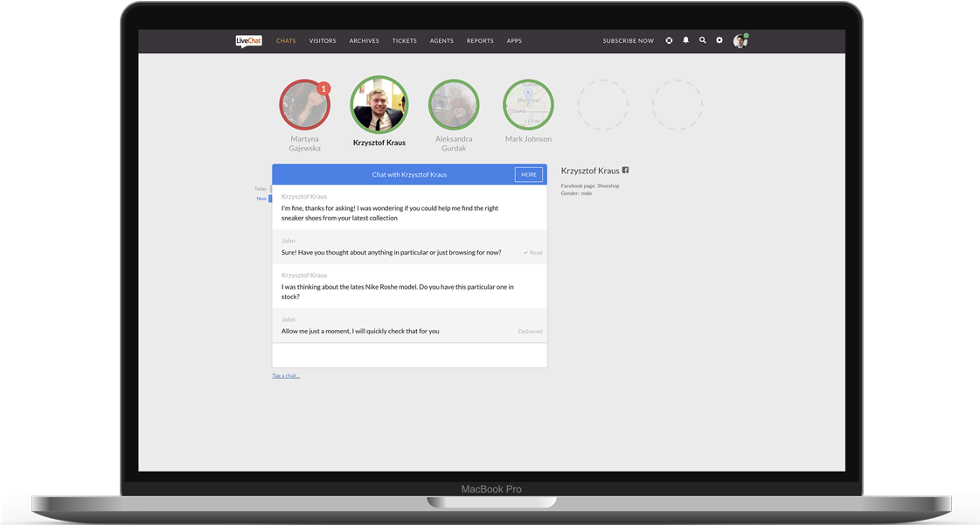Select Aleksandra Gurdak's chat avatar
This screenshot has height=525, width=980.
453,105
